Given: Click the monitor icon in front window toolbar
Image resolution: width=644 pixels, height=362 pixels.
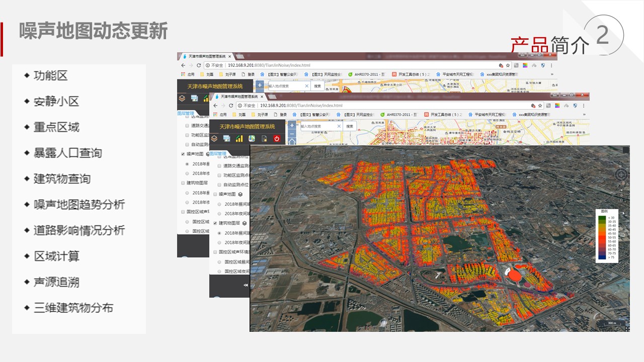Looking at the screenshot, I should 227,139.
